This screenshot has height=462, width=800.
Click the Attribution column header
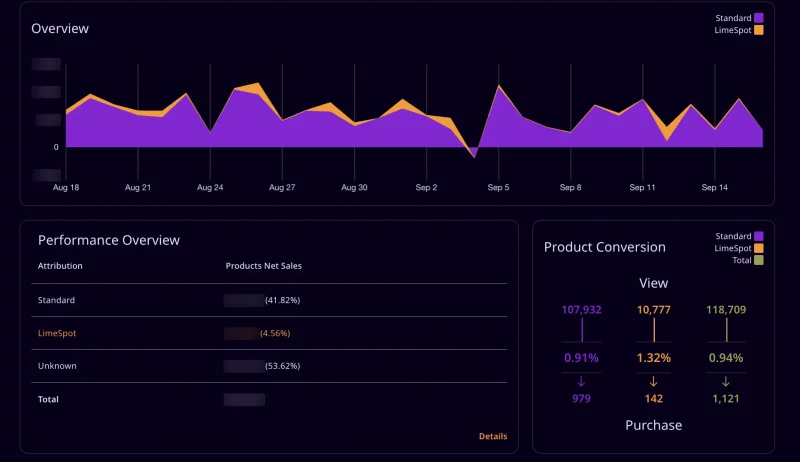click(x=60, y=266)
